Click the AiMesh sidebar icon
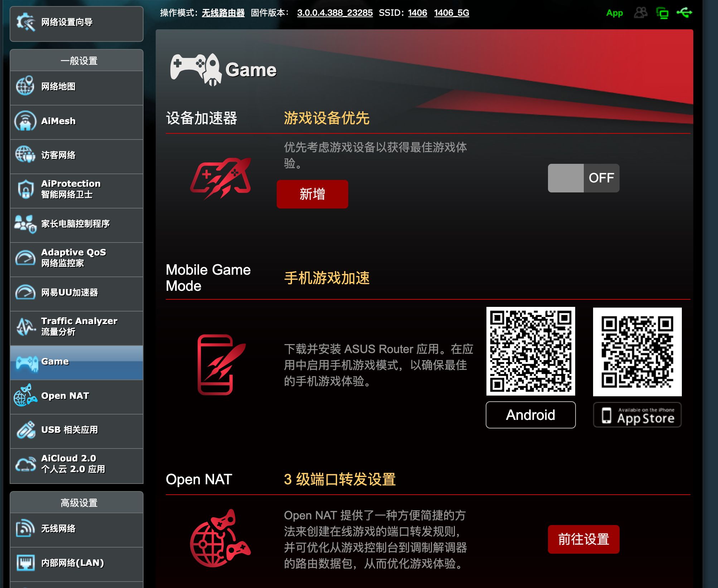The width and height of the screenshot is (718, 588). [25, 121]
